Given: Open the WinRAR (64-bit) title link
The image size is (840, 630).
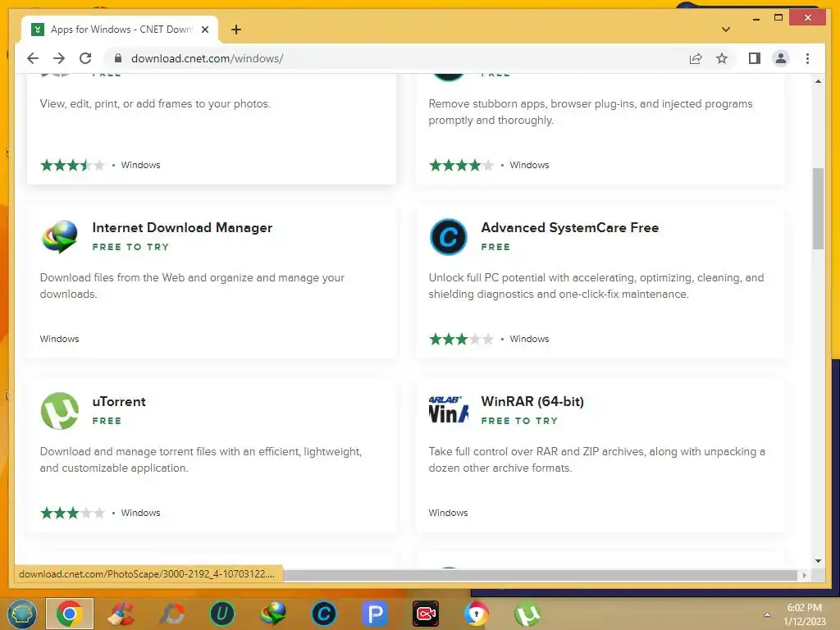Looking at the screenshot, I should pyautogui.click(x=532, y=402).
